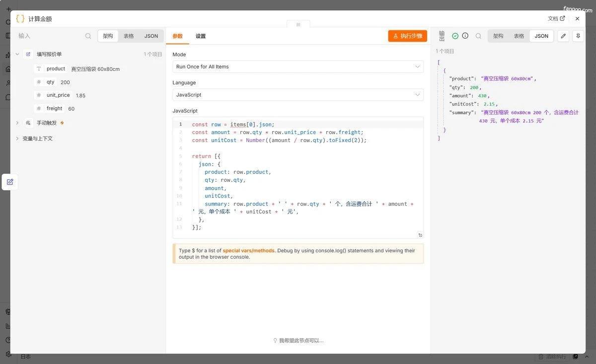
Task: Pin output data with pin icon
Action: point(578,36)
